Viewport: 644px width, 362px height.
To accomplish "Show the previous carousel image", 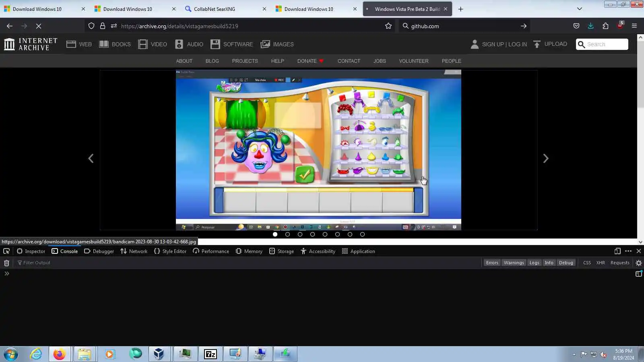I will [91, 158].
